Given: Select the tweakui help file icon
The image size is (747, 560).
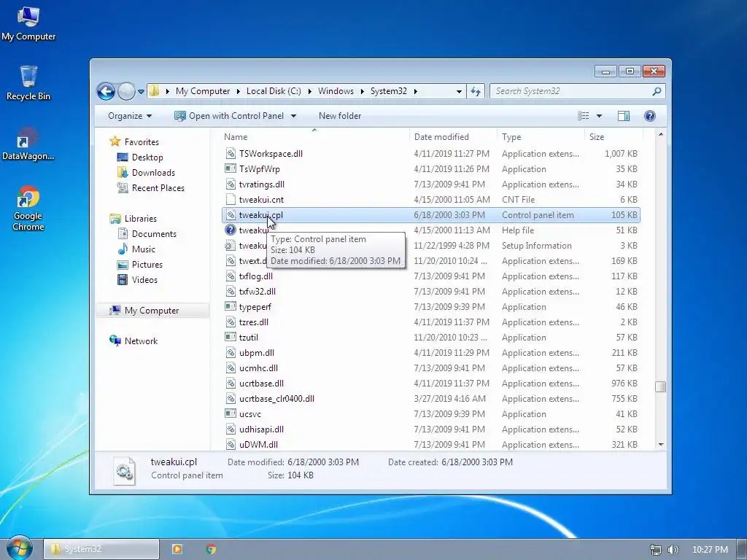Looking at the screenshot, I should [231, 230].
